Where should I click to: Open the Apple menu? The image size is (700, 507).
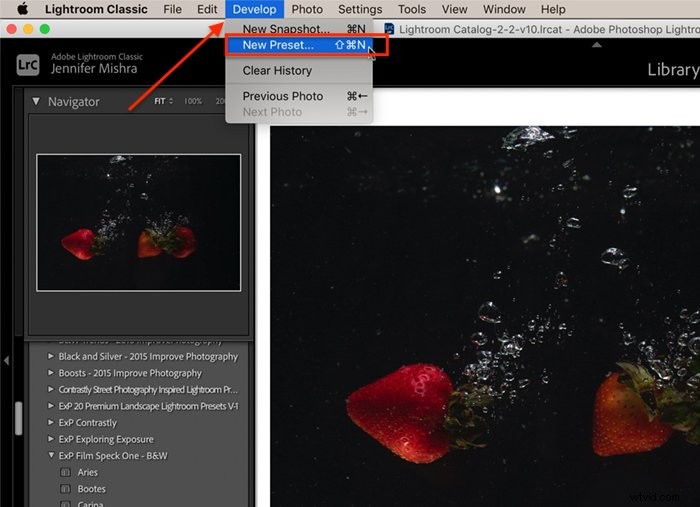tap(22, 9)
